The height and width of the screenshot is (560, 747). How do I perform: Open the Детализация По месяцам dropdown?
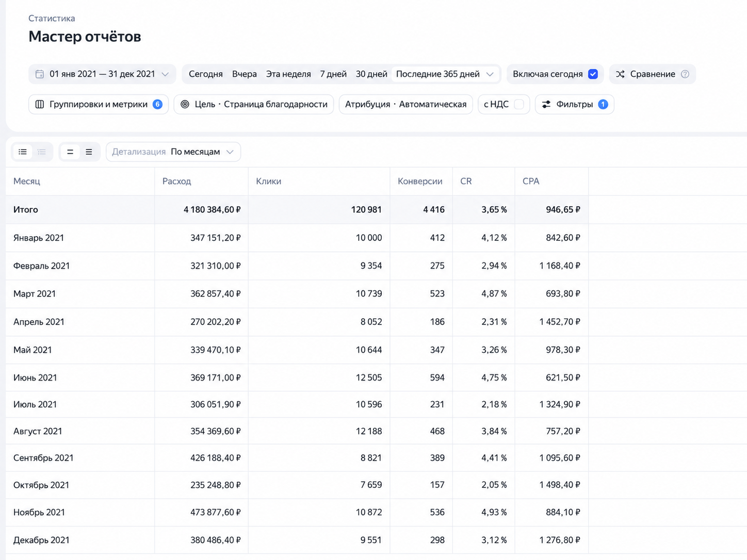pos(173,152)
